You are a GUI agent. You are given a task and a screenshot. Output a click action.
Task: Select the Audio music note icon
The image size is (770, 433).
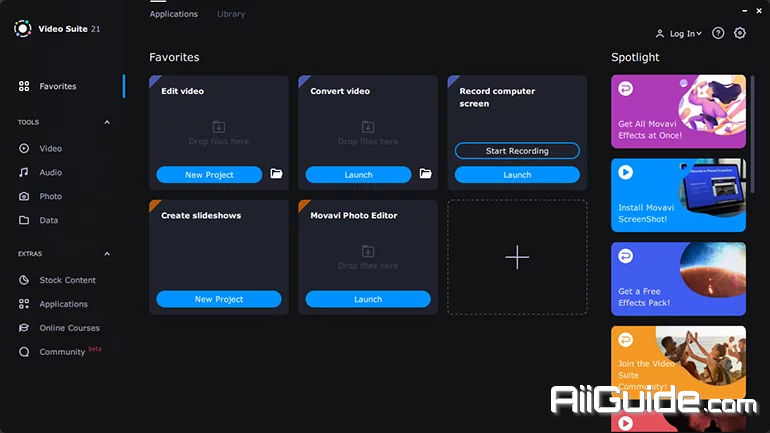24,172
